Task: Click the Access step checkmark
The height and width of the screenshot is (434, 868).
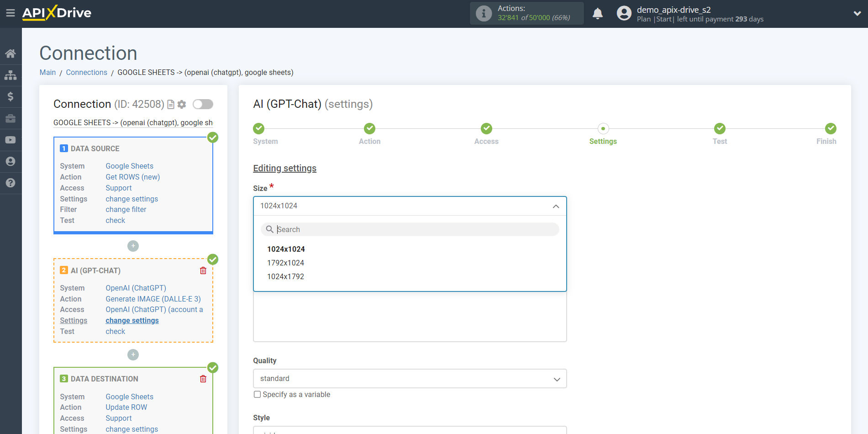Action: click(486, 128)
